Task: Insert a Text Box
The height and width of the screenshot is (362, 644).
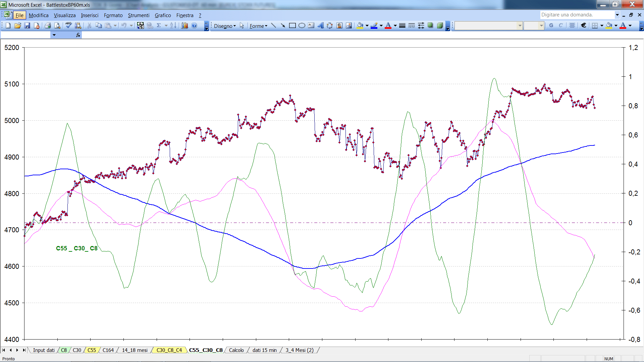Action: point(311,25)
